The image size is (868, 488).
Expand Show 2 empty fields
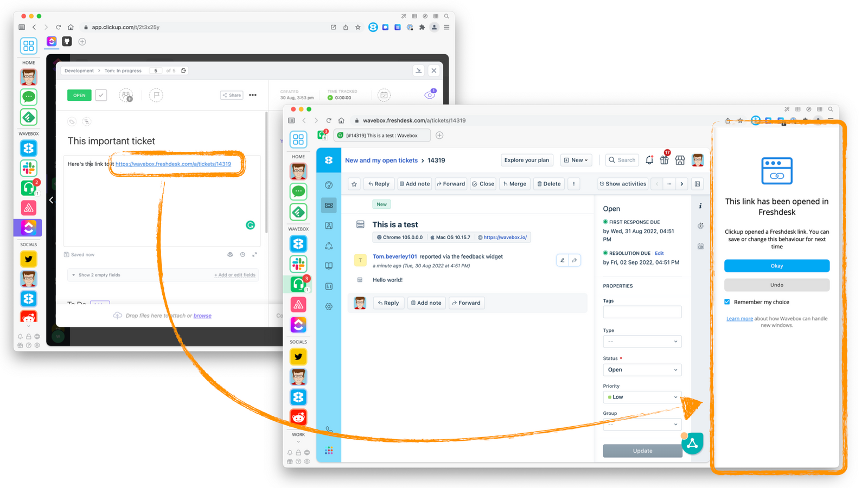click(96, 275)
